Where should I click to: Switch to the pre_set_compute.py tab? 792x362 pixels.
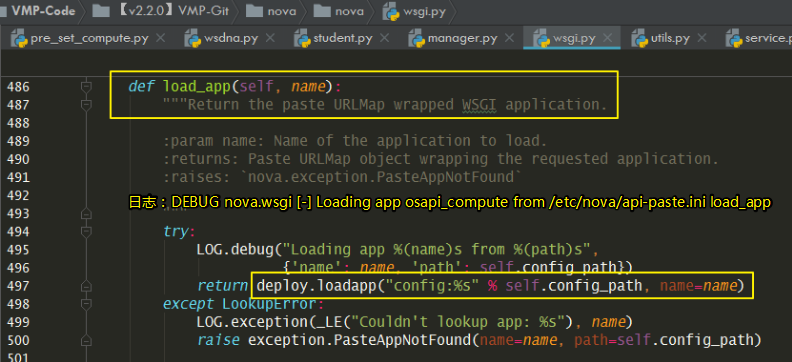[89, 38]
